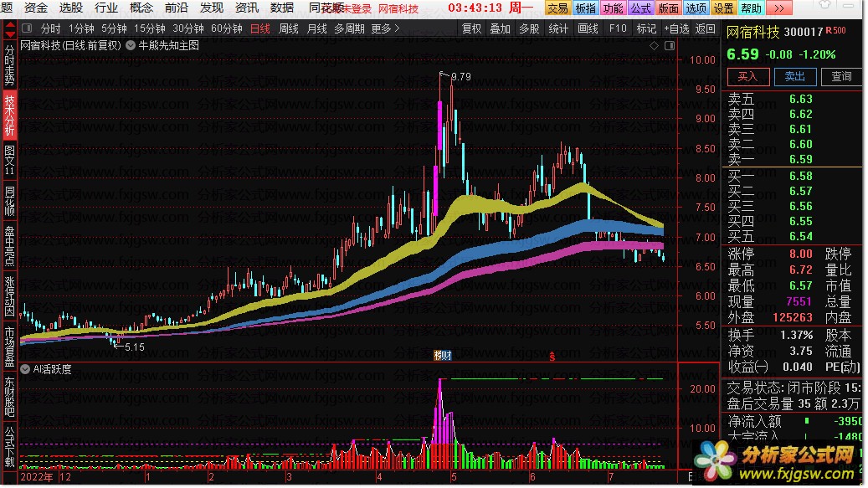The image size is (868, 488).
Task: Click the 榜财 marker on the chart
Action: [443, 356]
